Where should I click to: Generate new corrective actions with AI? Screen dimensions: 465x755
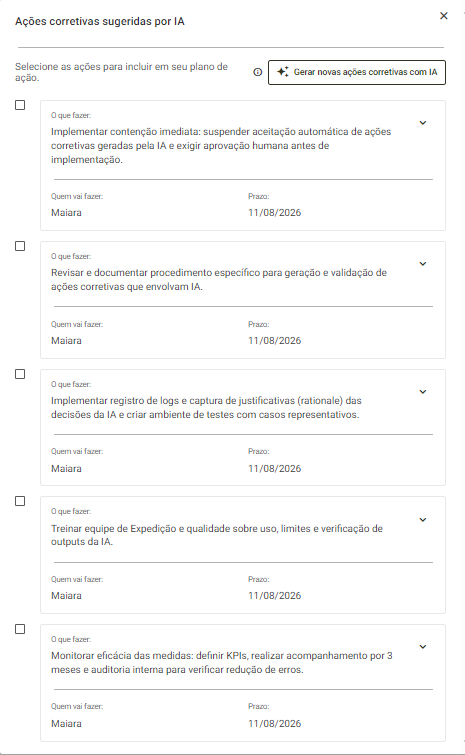[x=357, y=72]
